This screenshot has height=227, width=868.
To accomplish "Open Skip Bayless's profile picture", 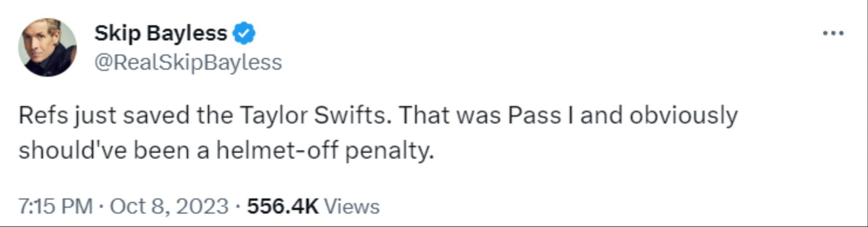I will click(47, 47).
